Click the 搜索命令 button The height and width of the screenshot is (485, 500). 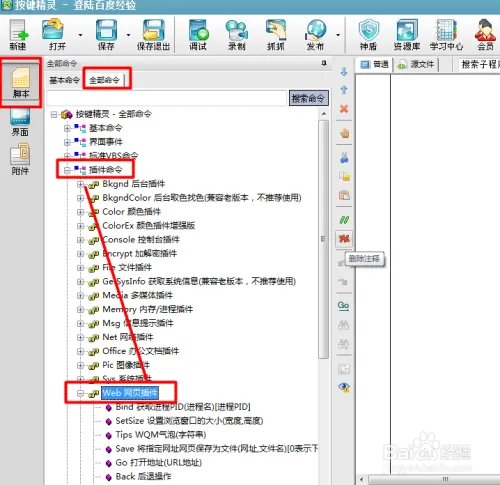[x=308, y=98]
